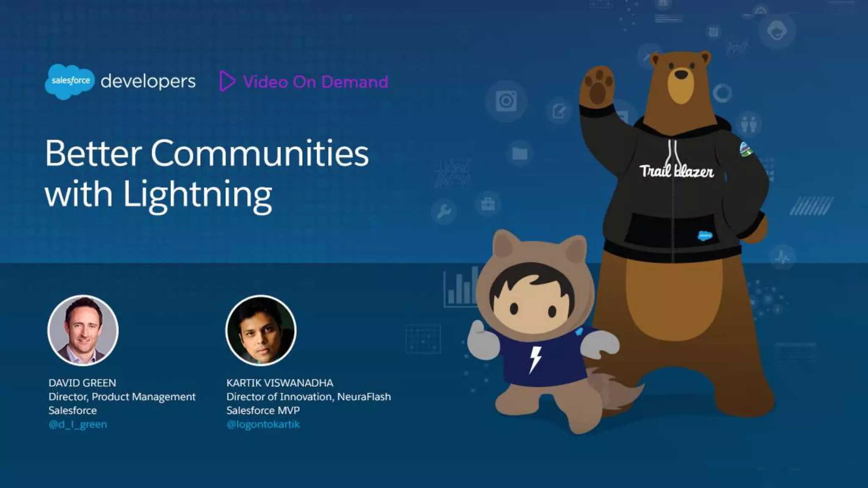This screenshot has height=488, width=868.
Task: Open Kartik Viswanadha's profile photo
Action: click(261, 330)
